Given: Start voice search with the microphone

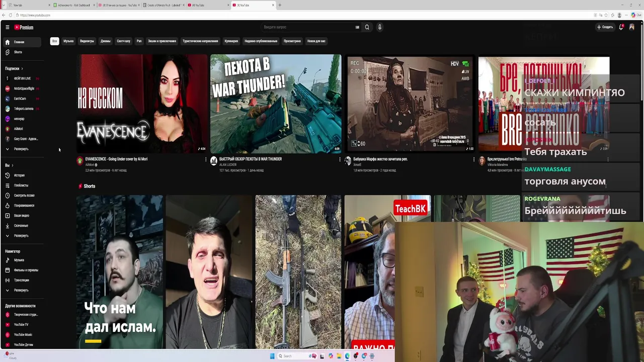Looking at the screenshot, I should pos(380,27).
